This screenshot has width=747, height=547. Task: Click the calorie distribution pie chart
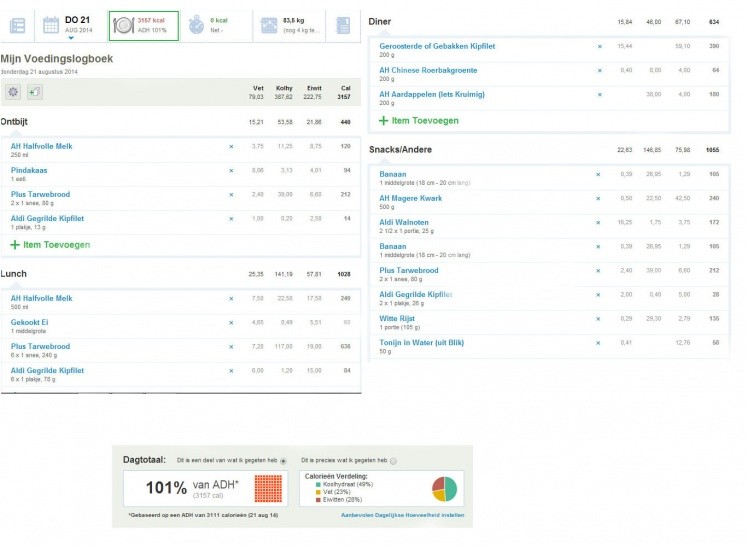444,489
